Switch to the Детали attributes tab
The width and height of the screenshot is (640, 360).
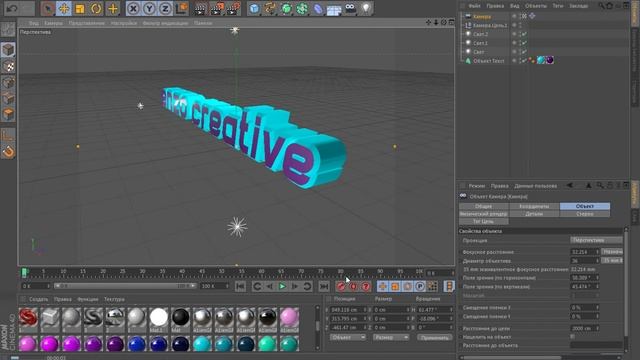534,214
